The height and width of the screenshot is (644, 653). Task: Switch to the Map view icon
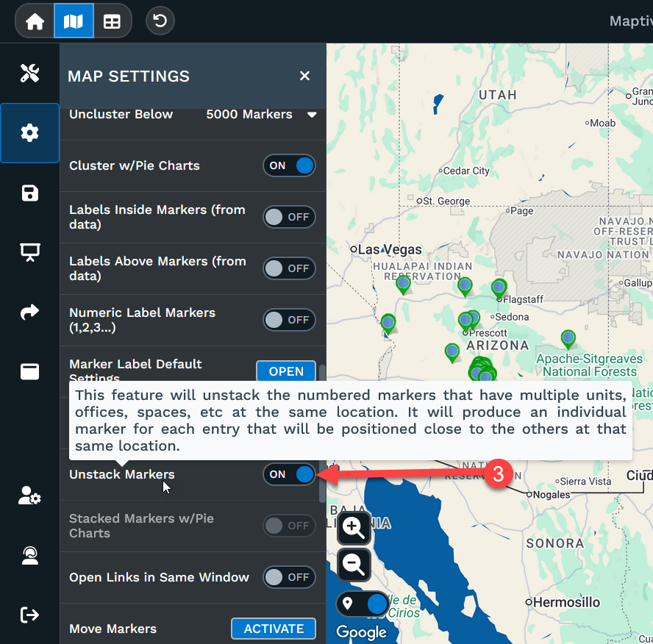coord(74,21)
